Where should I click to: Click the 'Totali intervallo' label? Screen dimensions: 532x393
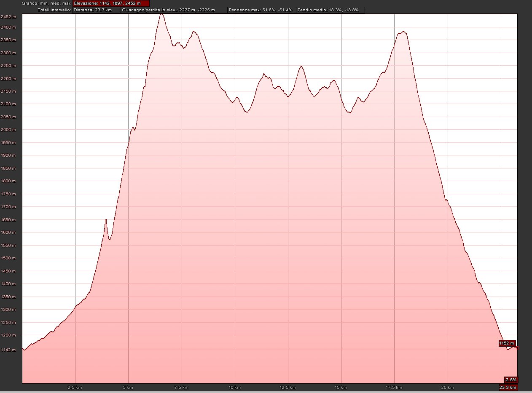coord(54,10)
